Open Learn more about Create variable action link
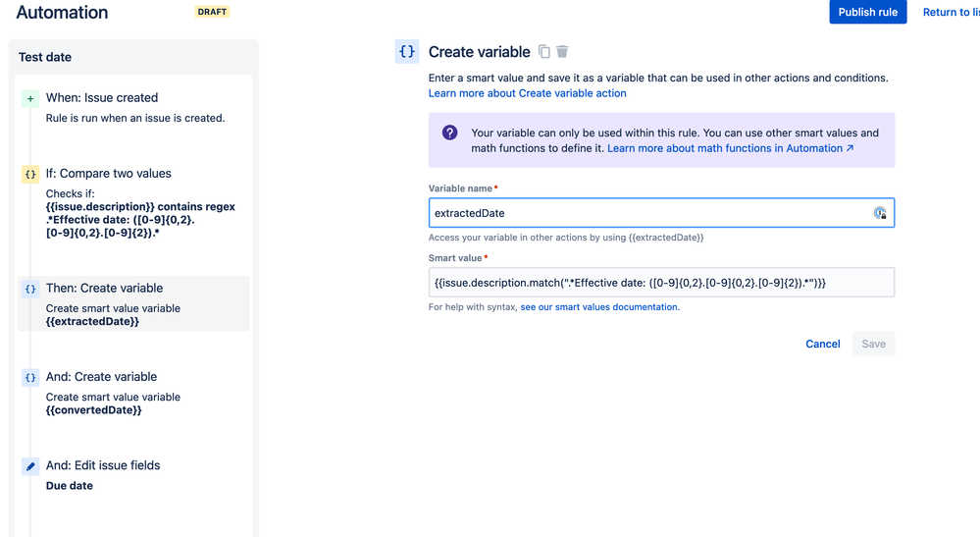 pyautogui.click(x=527, y=93)
